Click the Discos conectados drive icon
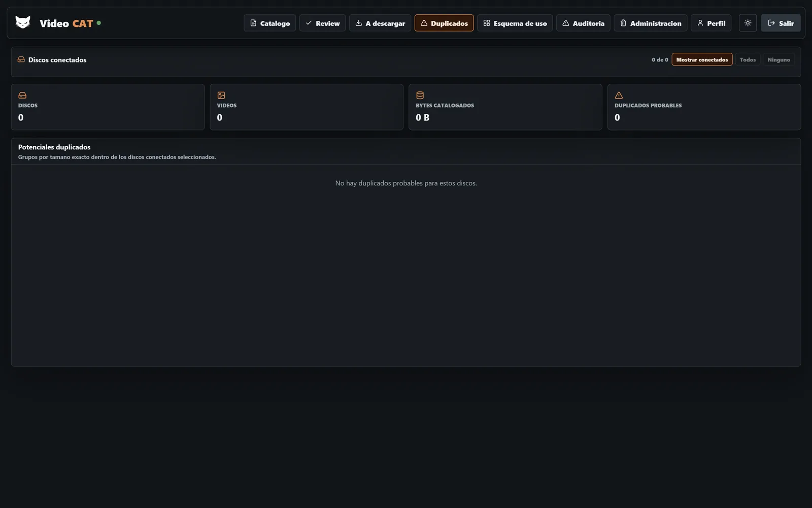812x508 pixels. [x=21, y=59]
